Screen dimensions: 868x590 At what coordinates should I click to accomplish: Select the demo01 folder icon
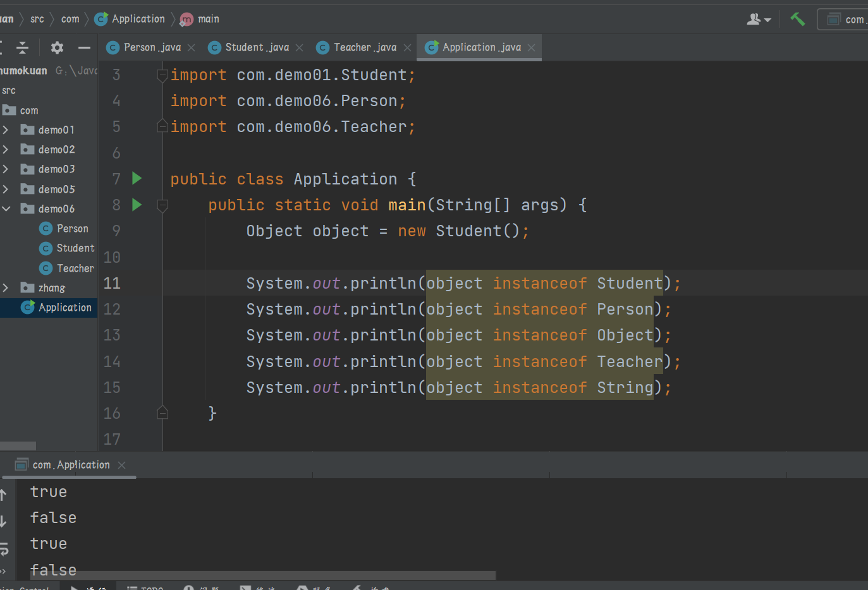pos(27,130)
